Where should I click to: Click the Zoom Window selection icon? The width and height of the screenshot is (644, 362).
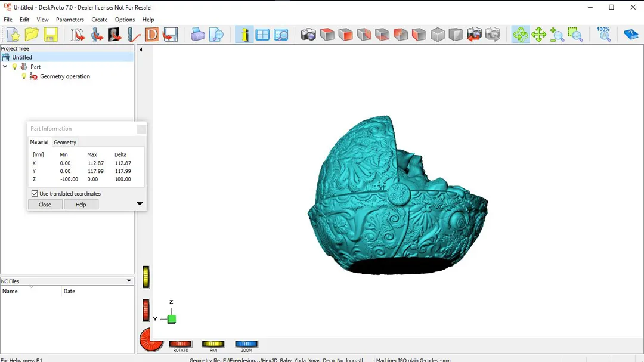click(575, 35)
